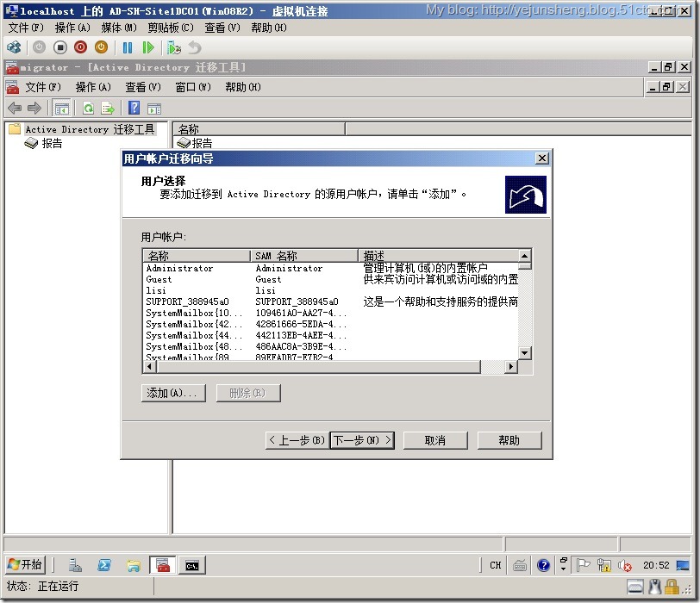Viewport: 700px width, 603px height.
Task: Sort by 名称 column header in wizard
Action: coord(197,256)
